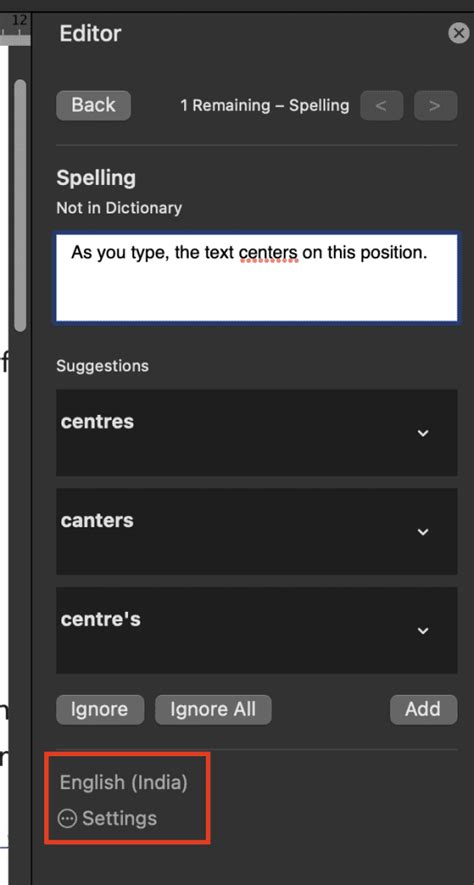This screenshot has width=474, height=885.
Task: Close the Editor panel
Action: 459,33
